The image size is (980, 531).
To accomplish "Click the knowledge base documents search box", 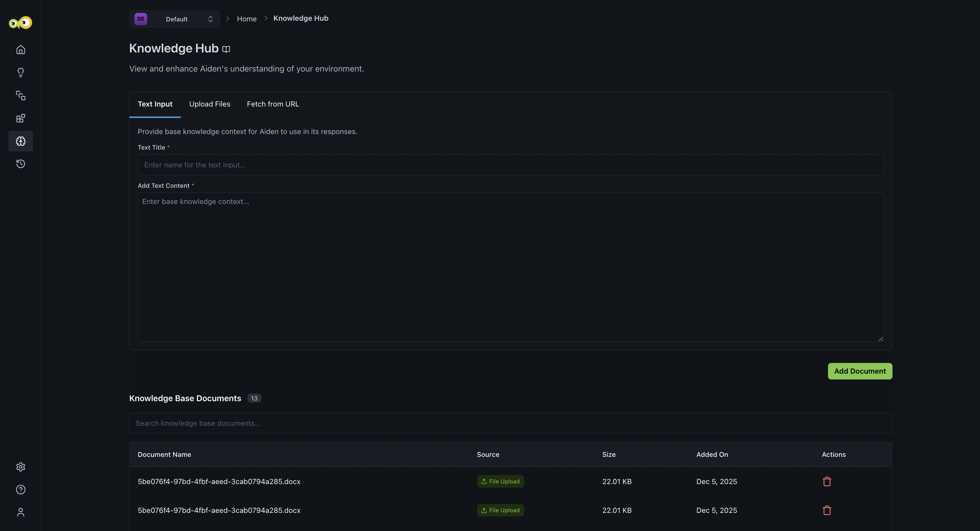I will (510, 423).
